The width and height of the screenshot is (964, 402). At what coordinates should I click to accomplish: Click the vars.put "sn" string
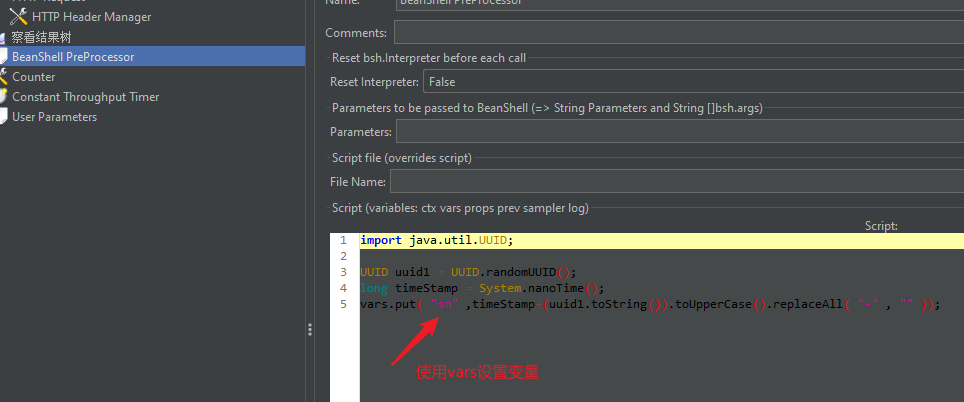pyautogui.click(x=444, y=304)
